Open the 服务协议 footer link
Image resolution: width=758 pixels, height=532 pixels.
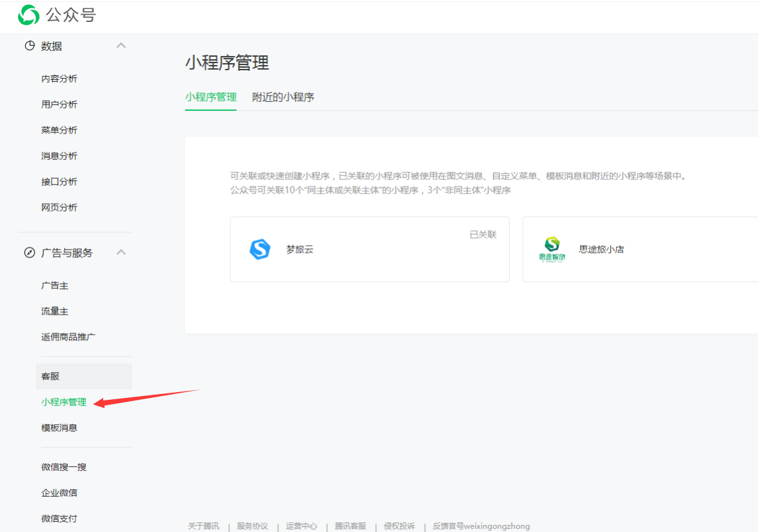(x=252, y=526)
